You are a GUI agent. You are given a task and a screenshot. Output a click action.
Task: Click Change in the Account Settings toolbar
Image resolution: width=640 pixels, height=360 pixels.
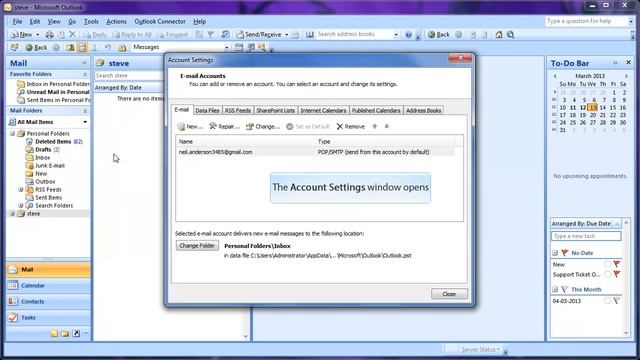pyautogui.click(x=263, y=127)
